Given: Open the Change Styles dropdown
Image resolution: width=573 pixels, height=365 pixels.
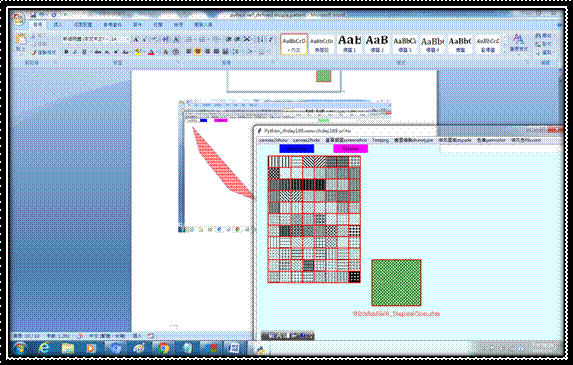Looking at the screenshot, I should click(518, 43).
